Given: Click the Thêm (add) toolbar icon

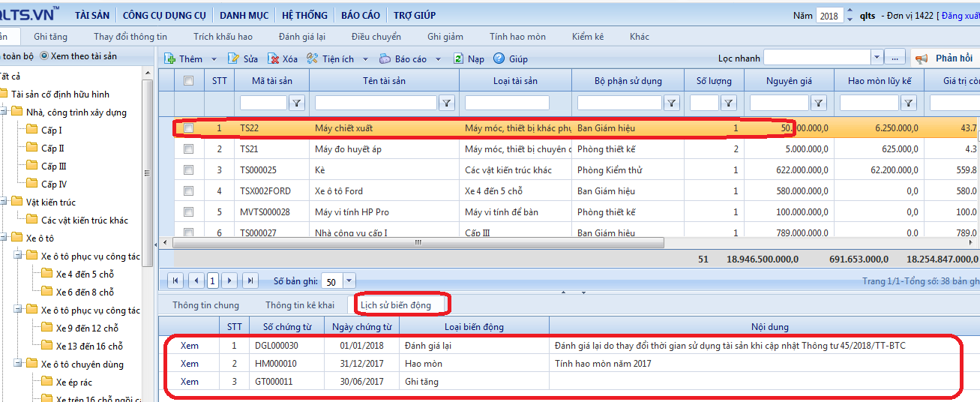Looking at the screenshot, I should (170, 58).
